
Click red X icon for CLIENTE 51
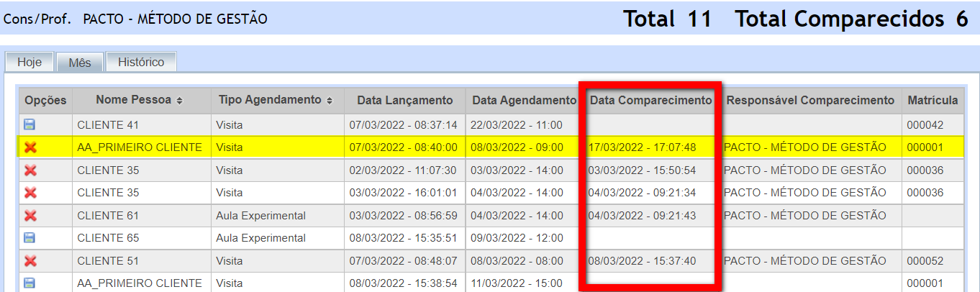pos(30,261)
